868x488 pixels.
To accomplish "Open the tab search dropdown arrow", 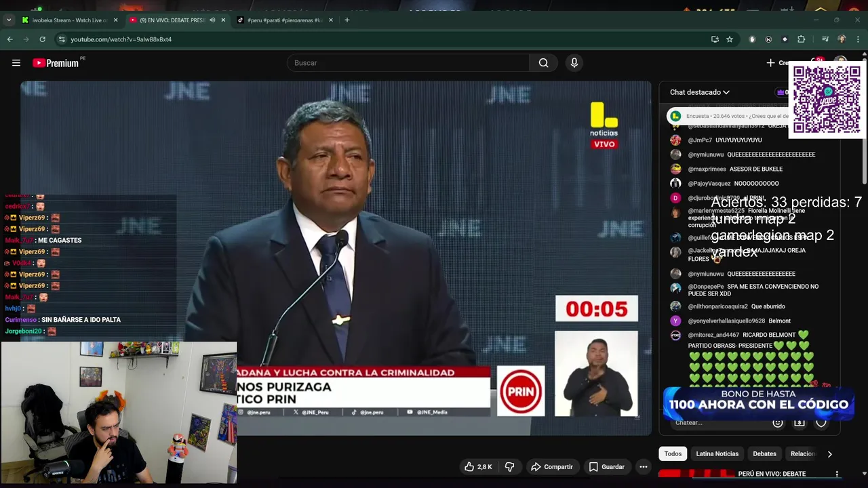I will [x=9, y=20].
